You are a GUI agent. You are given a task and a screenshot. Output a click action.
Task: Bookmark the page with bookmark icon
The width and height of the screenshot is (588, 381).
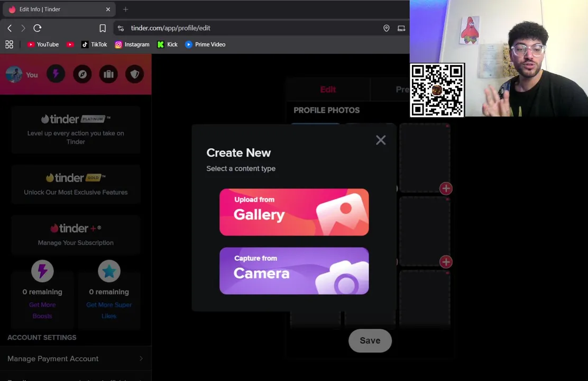point(103,28)
